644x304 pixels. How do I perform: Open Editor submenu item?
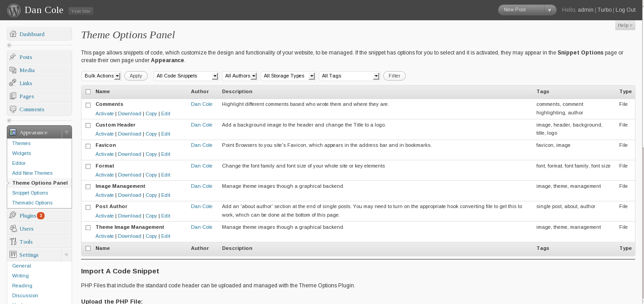click(x=19, y=163)
